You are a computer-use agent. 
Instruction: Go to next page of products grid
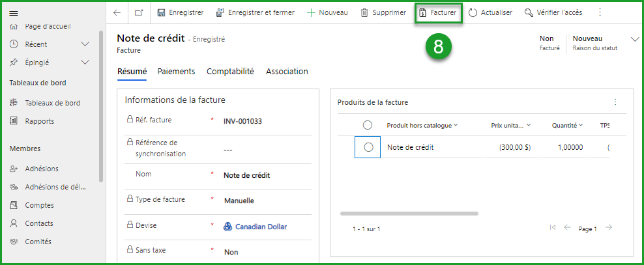pos(609,227)
